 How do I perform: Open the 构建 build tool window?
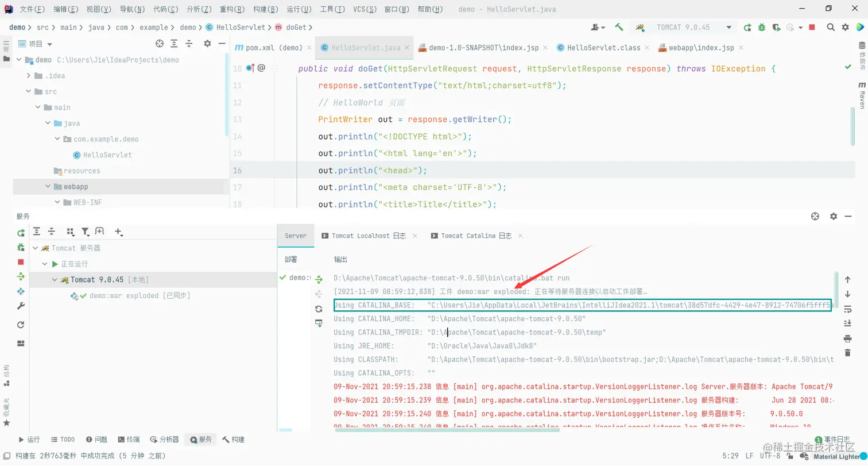pos(234,440)
